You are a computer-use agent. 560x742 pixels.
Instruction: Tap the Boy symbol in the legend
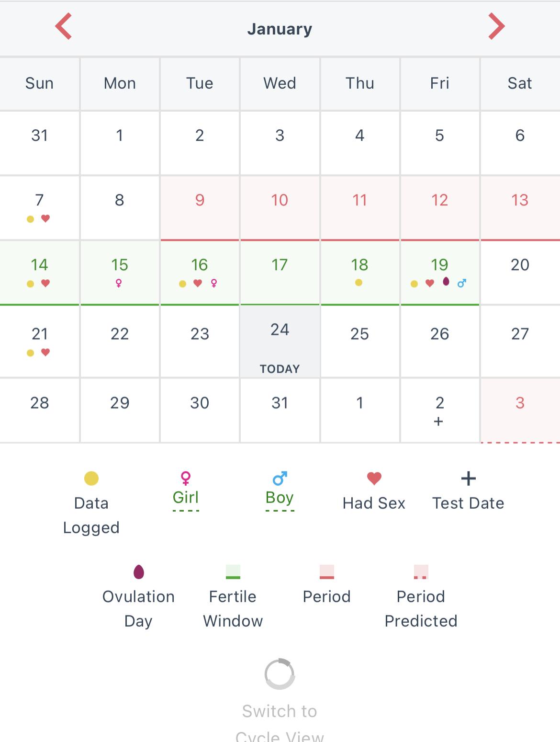click(280, 478)
